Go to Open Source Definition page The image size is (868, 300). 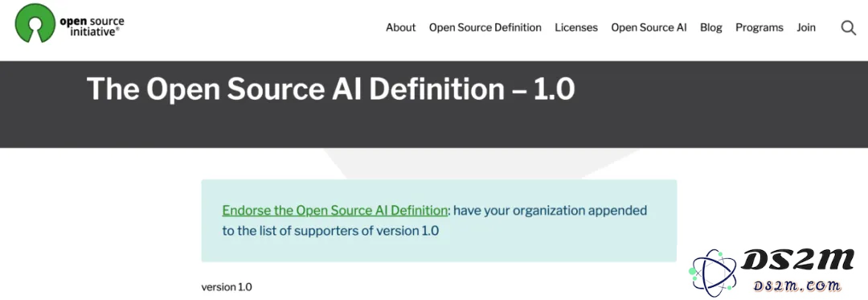coord(485,27)
